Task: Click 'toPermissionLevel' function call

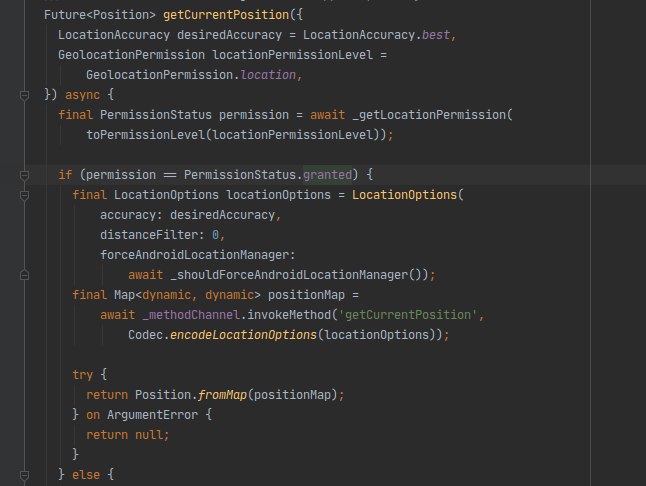Action: pyautogui.click(x=145, y=135)
